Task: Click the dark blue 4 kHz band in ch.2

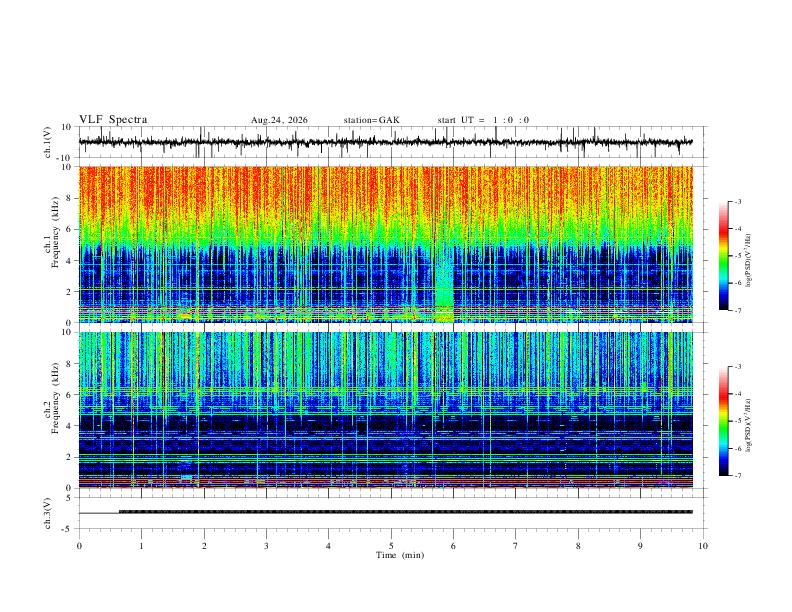Action: point(385,422)
